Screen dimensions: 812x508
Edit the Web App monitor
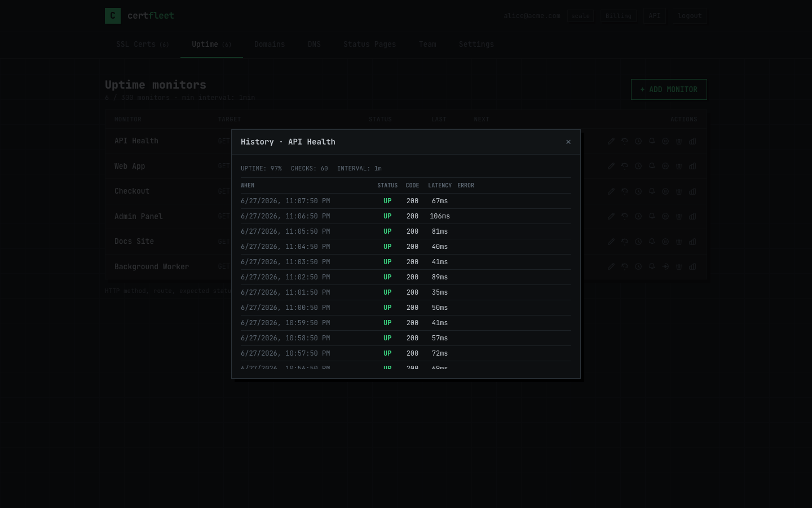click(x=611, y=166)
